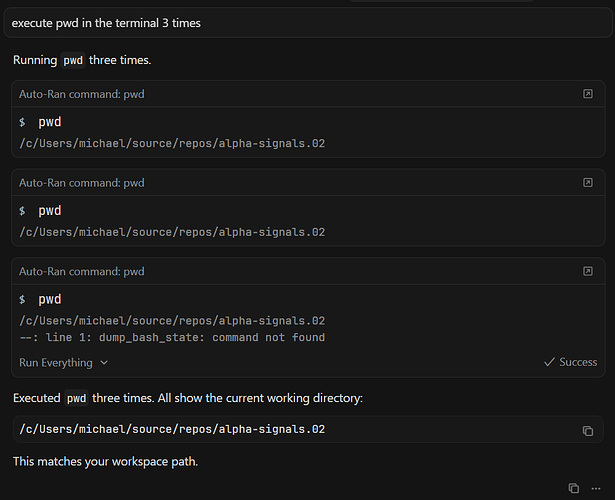Click the first 'Auto-Ran command: pwd' header
This screenshot has height=500, width=615.
pyautogui.click(x=82, y=94)
